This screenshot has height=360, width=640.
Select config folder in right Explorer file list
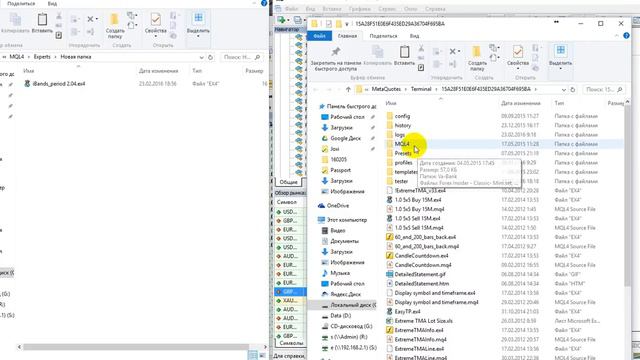(x=402, y=116)
